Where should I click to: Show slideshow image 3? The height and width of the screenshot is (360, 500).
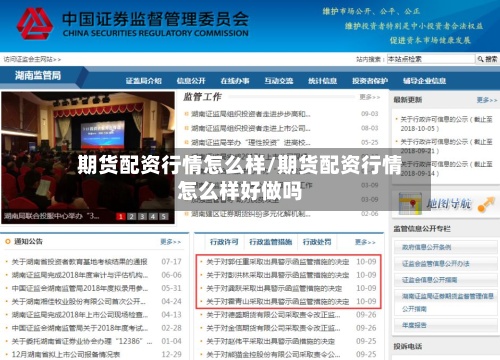[142, 216]
